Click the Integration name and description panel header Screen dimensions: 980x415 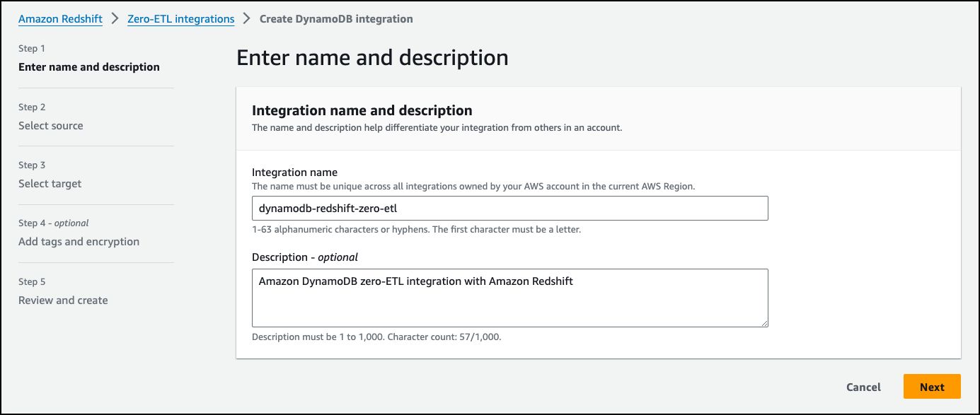click(x=362, y=110)
